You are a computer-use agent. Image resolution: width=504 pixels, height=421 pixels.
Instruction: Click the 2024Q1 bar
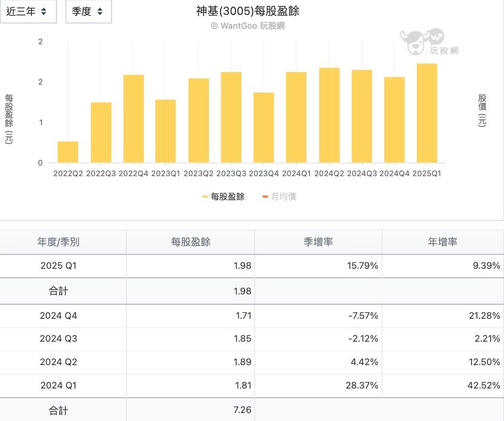(x=296, y=117)
